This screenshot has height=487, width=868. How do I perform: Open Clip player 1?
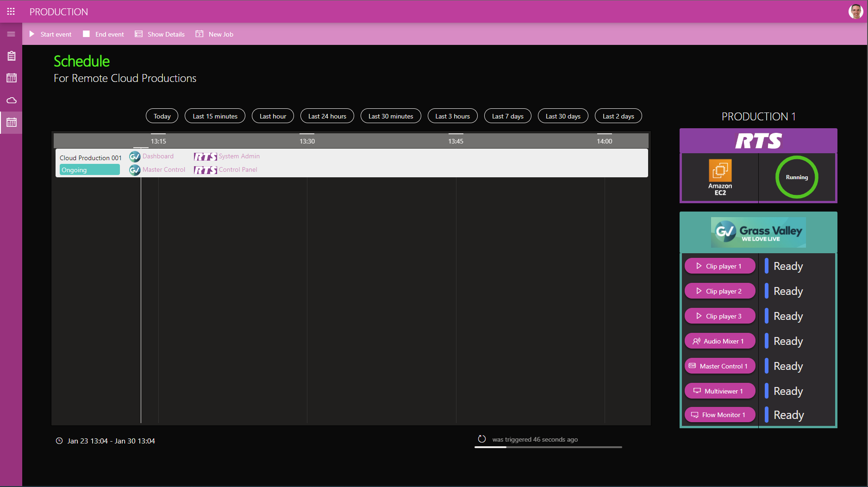pyautogui.click(x=720, y=266)
